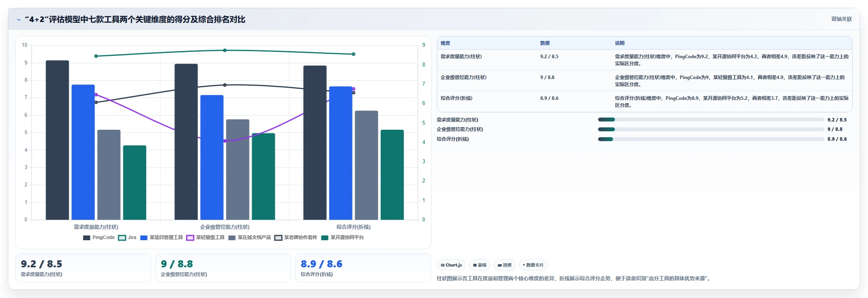Click the 维度 table column header
Image resolution: width=868 pixels, height=298 pixels.
point(445,43)
